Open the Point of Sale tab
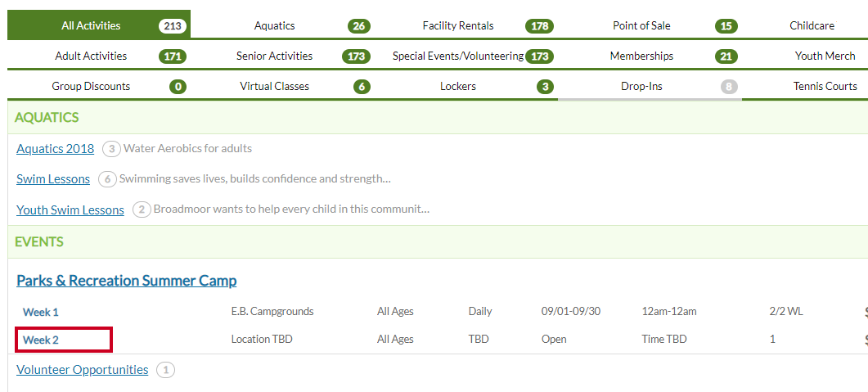The image size is (868, 392). [650, 25]
